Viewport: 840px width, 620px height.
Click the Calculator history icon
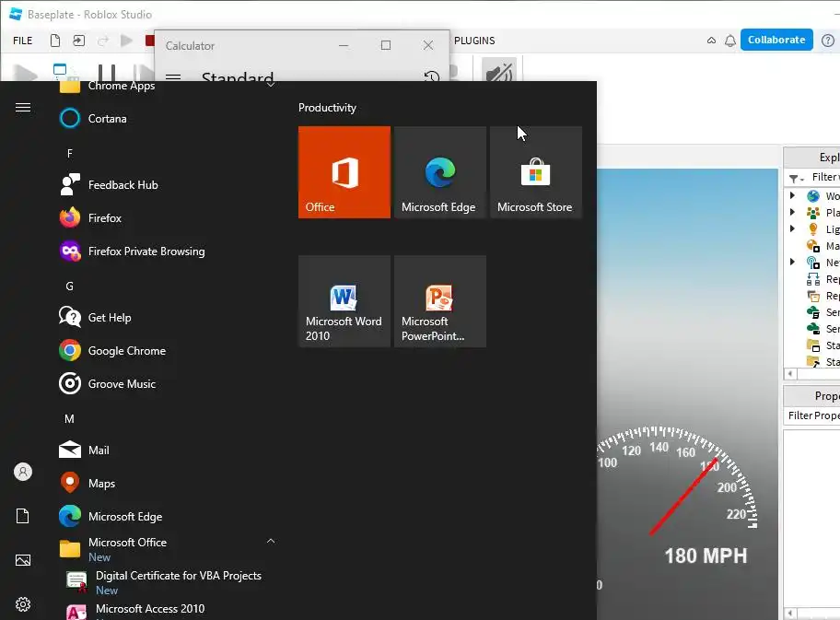432,76
